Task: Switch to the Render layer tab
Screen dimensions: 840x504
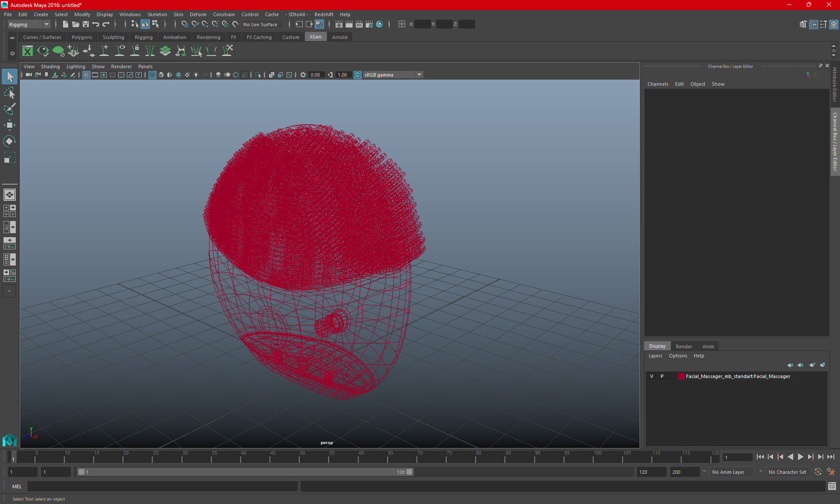Action: pyautogui.click(x=684, y=346)
